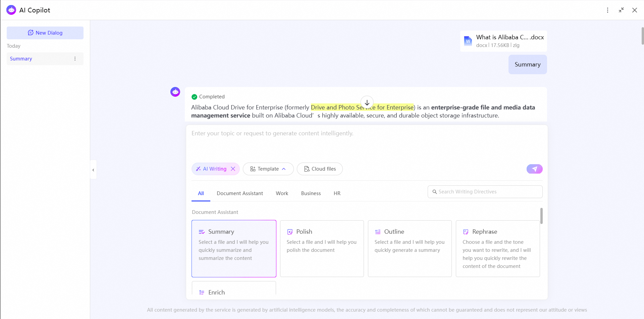Screen dimensions: 644x319
Task: Open the attached docx file card
Action: [503, 41]
